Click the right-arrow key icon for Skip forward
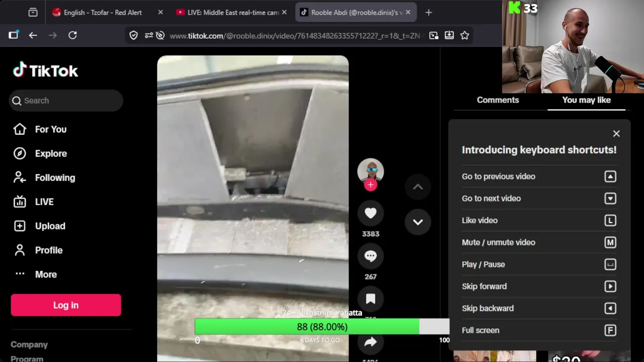 point(610,286)
